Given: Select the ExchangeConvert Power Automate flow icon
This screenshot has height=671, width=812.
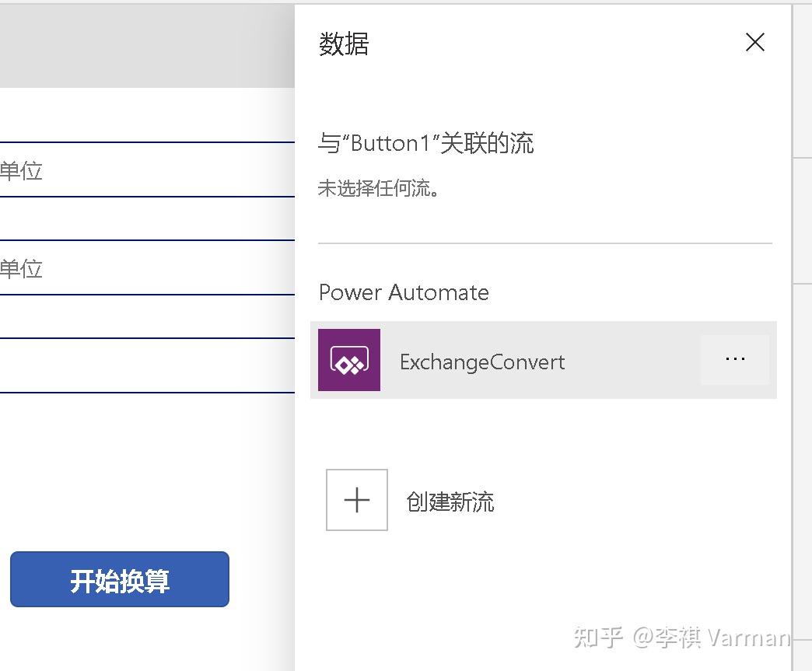Looking at the screenshot, I should click(x=348, y=359).
